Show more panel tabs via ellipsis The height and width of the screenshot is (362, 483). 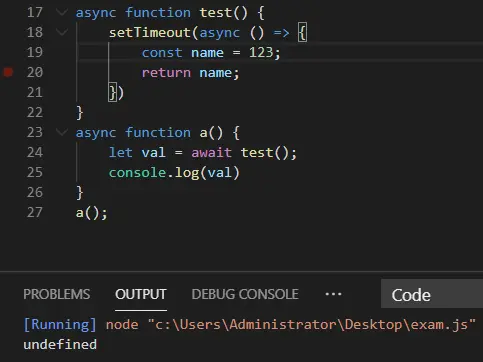click(x=333, y=294)
